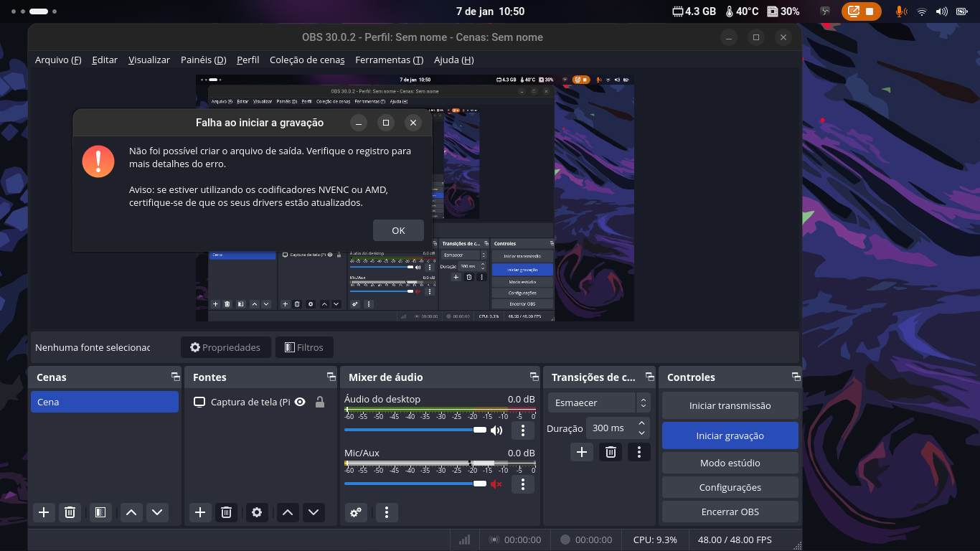Move source up in Fontes panel
Image resolution: width=980 pixels, height=551 pixels.
pyautogui.click(x=288, y=512)
